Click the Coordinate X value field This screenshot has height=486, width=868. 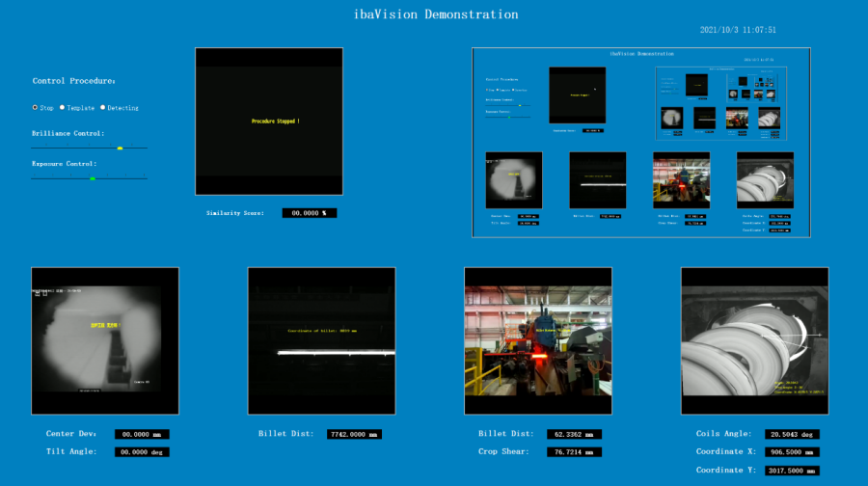(x=792, y=451)
